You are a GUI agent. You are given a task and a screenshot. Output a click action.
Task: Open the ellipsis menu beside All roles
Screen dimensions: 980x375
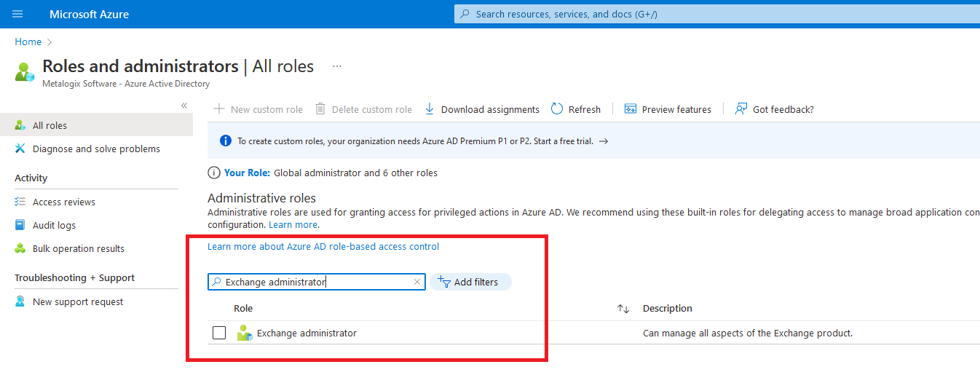pyautogui.click(x=337, y=66)
